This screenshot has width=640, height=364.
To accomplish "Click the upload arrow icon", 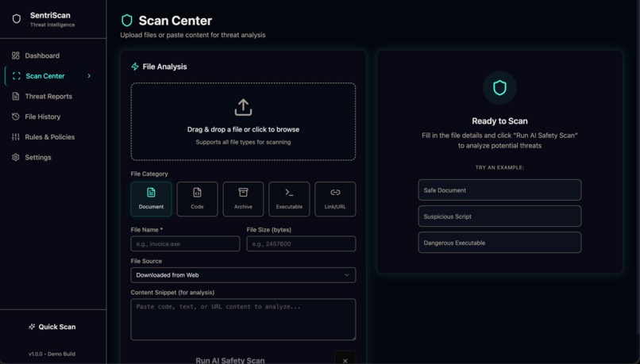I will tap(243, 107).
